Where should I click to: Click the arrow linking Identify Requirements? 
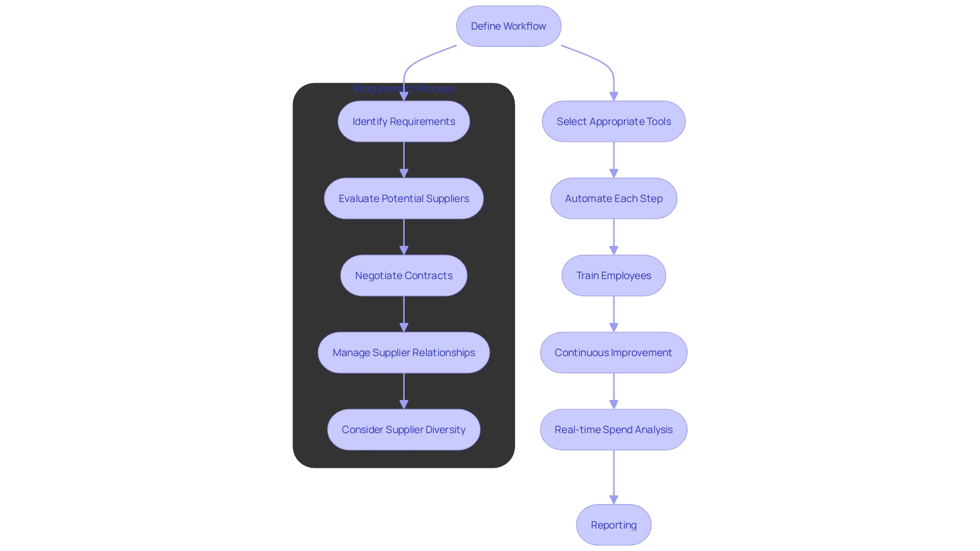click(404, 160)
